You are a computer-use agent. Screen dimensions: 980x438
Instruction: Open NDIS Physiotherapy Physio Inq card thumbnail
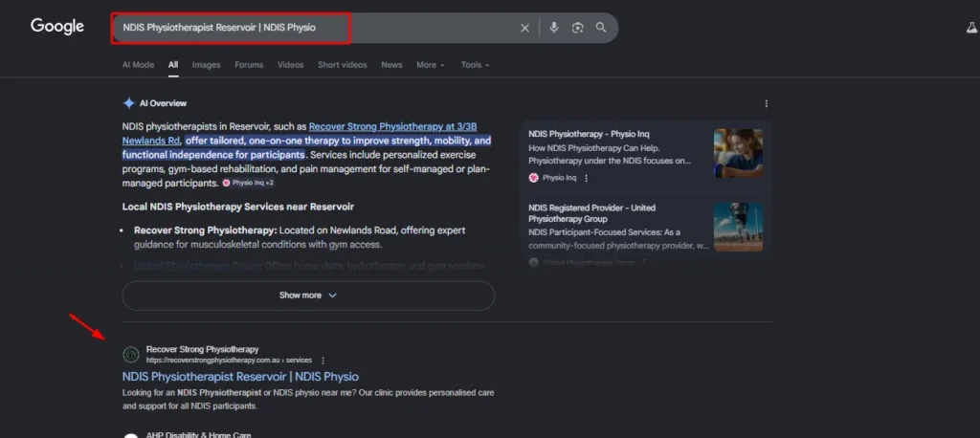coord(738,153)
